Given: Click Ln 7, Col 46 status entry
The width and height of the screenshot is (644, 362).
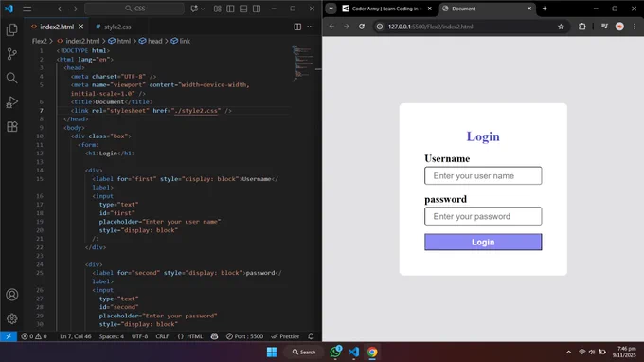Looking at the screenshot, I should [x=76, y=336].
